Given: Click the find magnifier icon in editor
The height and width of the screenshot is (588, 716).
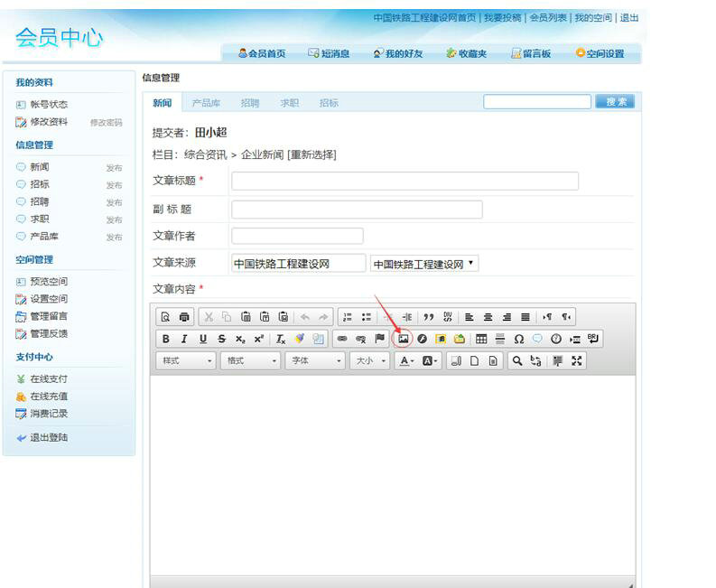Looking at the screenshot, I should click(517, 360).
